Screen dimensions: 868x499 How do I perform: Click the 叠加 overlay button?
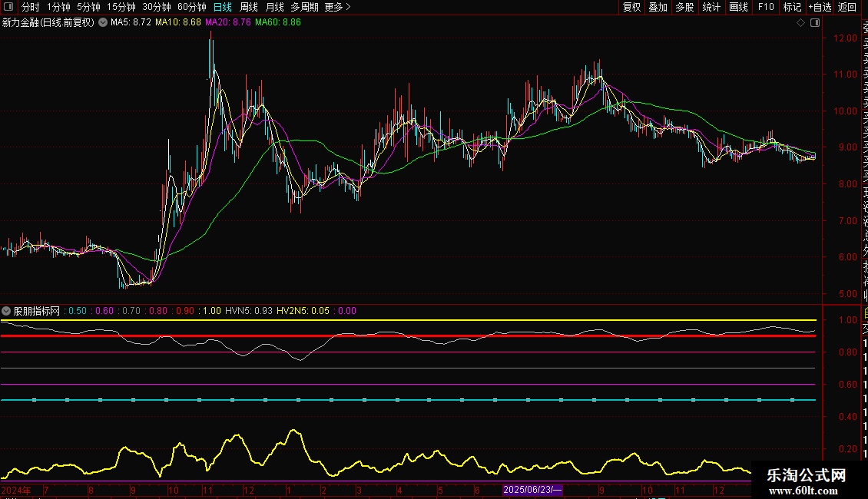pyautogui.click(x=658, y=7)
